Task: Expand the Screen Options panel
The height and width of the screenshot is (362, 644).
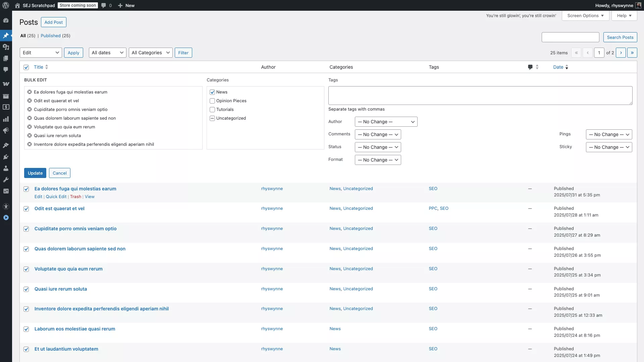Action: click(x=585, y=15)
